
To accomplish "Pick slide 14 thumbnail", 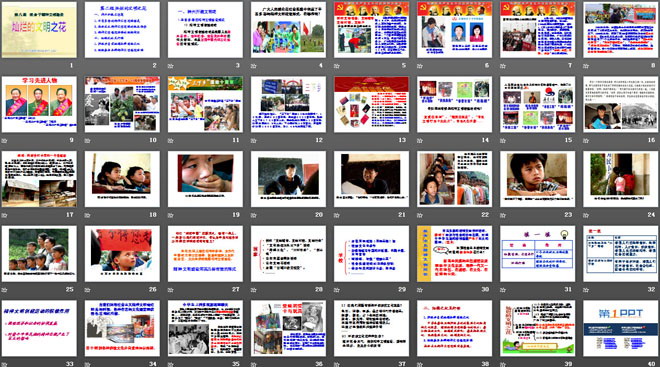I will 455,104.
